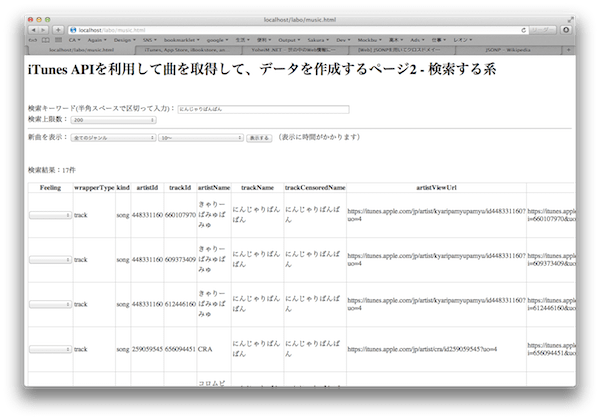Viewport: 600px width, 420px height.
Task: Click the 検索結果：17件 result count text
Action: pos(52,170)
